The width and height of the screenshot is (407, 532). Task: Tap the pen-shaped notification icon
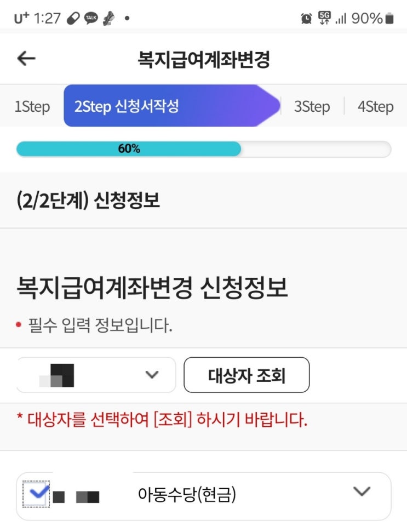(109, 19)
